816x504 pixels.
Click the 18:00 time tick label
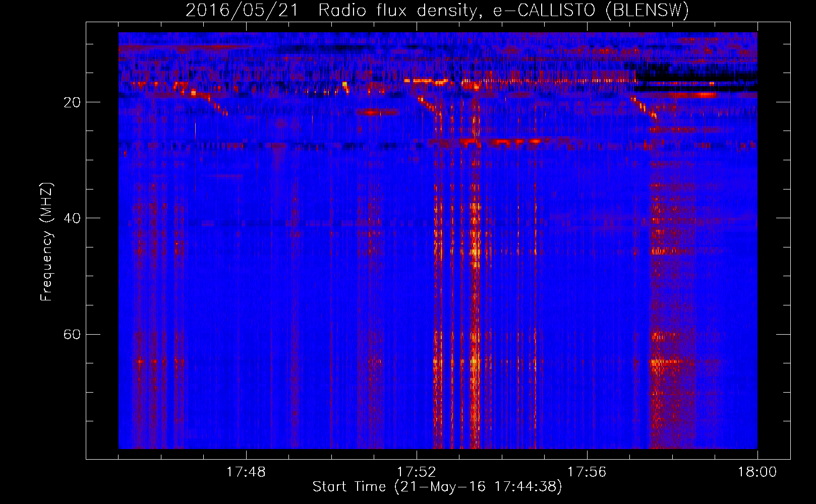(x=757, y=472)
